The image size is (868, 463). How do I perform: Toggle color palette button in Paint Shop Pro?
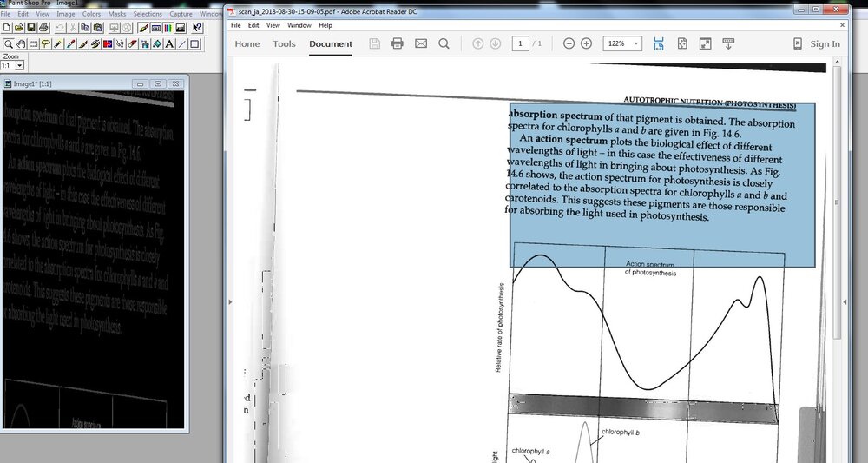pyautogui.click(x=168, y=28)
